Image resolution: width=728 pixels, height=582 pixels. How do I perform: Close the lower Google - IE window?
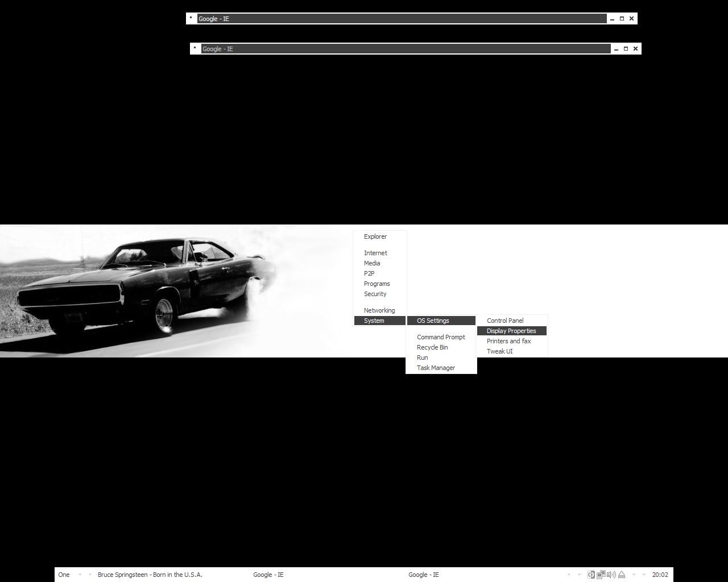click(x=635, y=49)
